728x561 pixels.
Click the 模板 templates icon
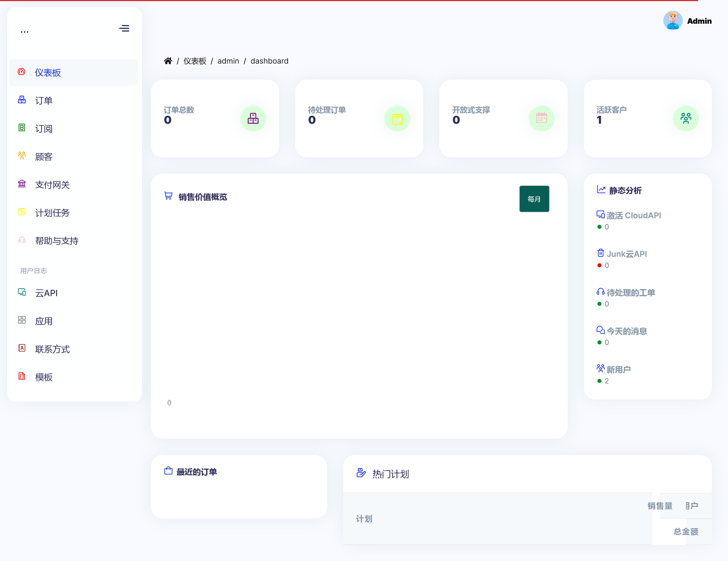click(x=22, y=376)
